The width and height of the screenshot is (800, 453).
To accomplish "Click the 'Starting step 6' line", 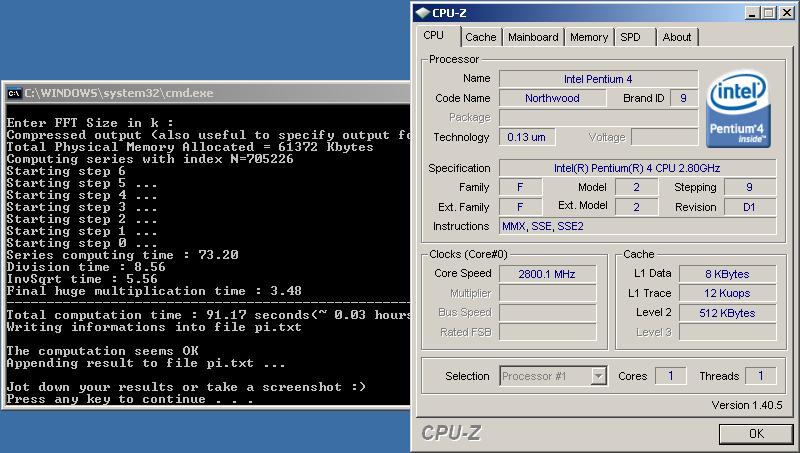I will click(x=66, y=171).
